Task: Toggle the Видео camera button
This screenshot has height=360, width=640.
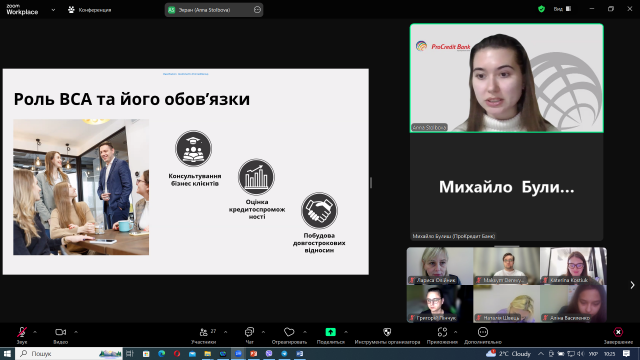Action: [x=60, y=335]
